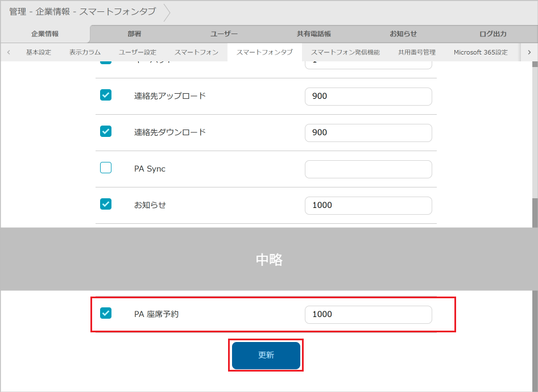The image size is (538, 392).
Task: Uncheck 連絡先ダウンロード
Action: click(x=105, y=131)
